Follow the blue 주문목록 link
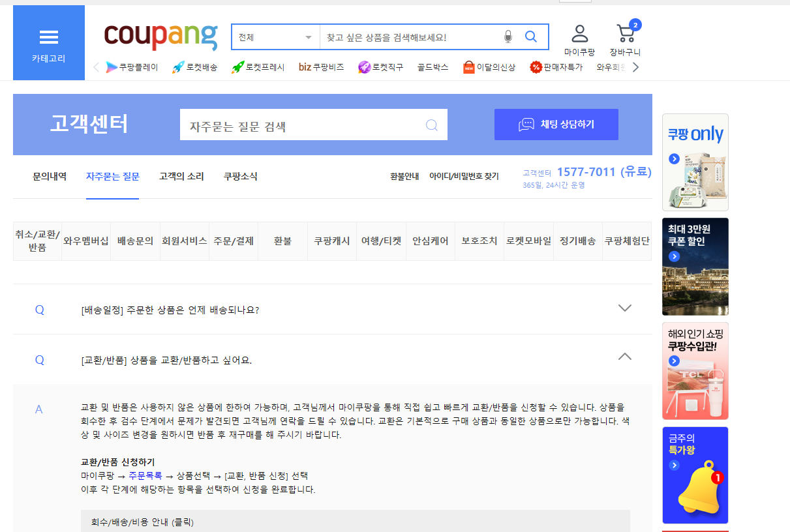 click(145, 476)
